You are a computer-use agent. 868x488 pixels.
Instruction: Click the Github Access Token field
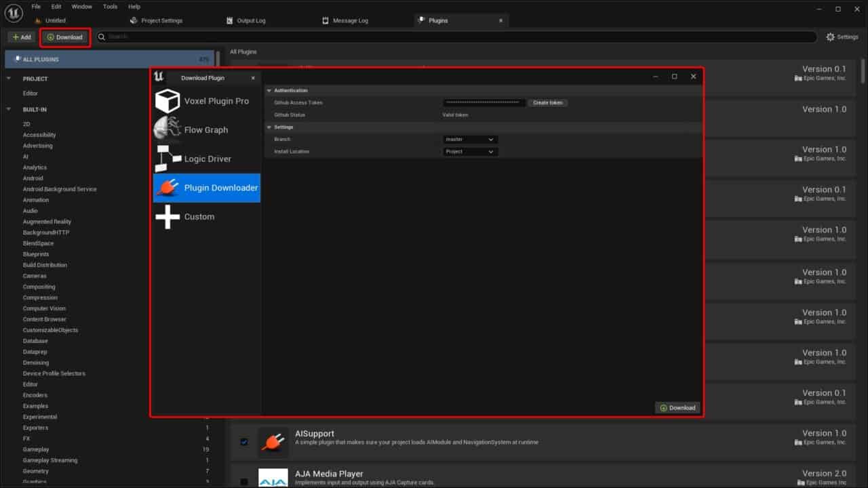point(484,103)
